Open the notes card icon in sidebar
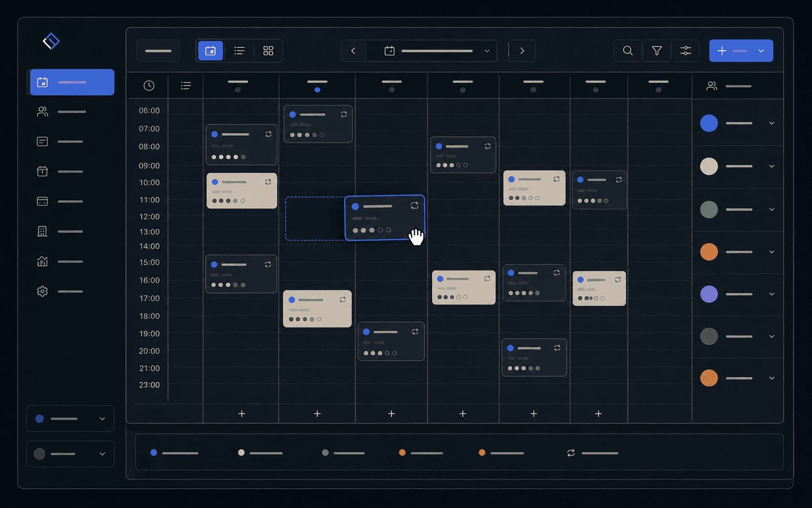This screenshot has height=508, width=812. click(42, 141)
